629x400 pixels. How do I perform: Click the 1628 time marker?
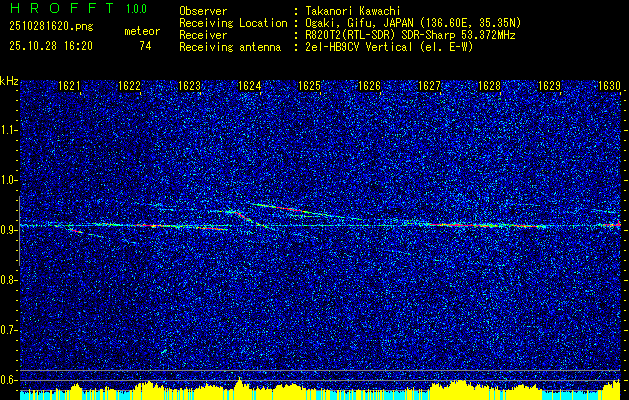tap(489, 86)
